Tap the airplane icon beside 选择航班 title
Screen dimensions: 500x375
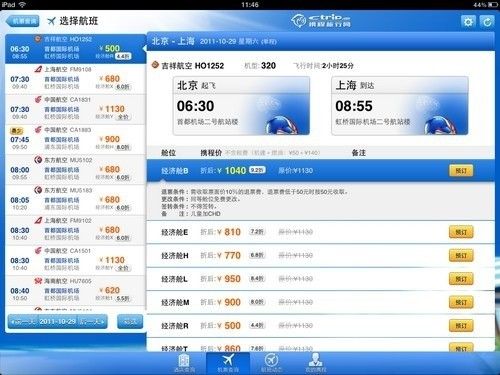pos(51,21)
